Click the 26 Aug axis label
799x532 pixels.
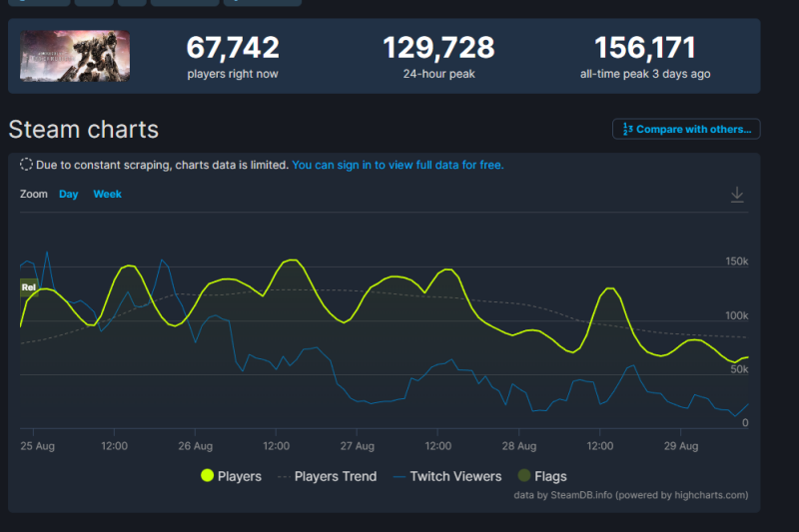(195, 446)
